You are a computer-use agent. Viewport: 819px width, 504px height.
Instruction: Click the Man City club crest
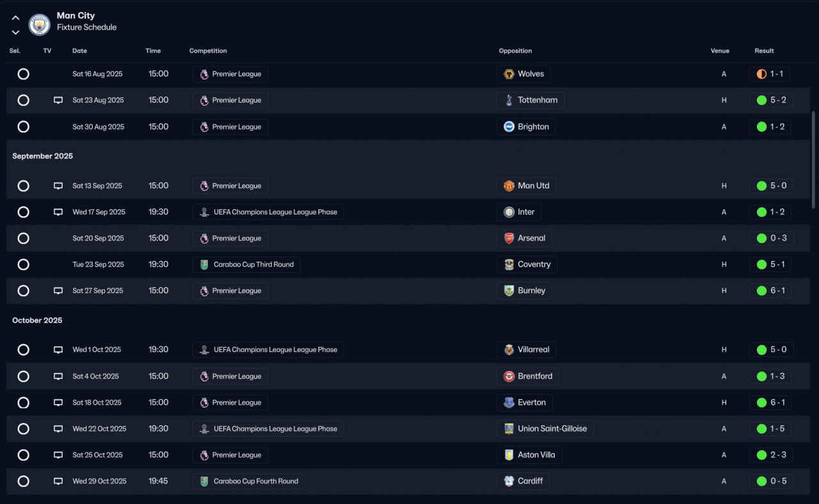(x=40, y=24)
